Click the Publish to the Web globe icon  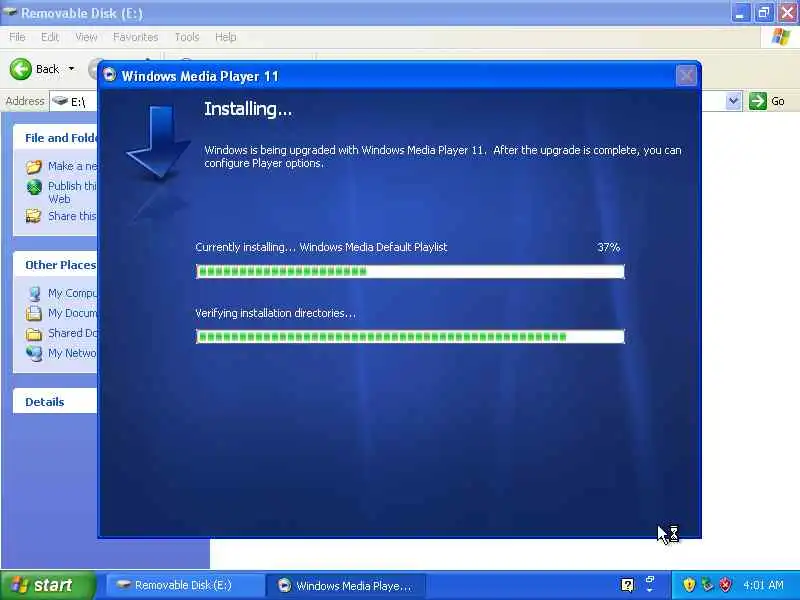34,187
